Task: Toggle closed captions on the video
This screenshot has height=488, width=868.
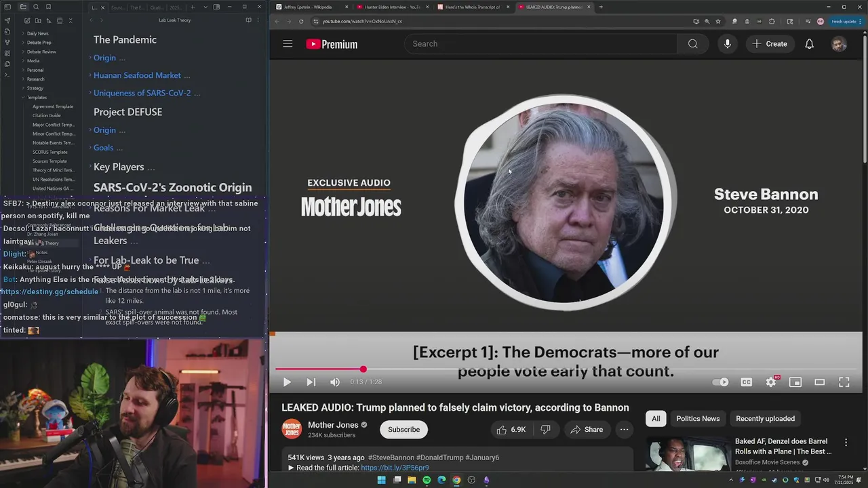Action: [747, 382]
